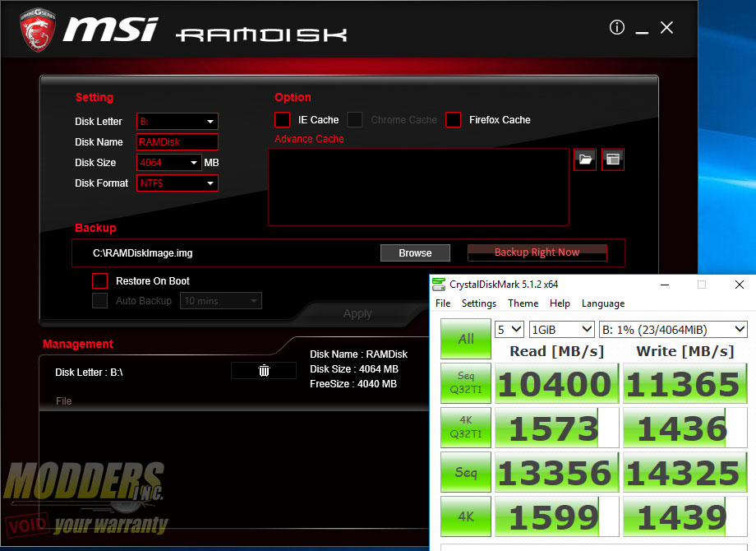Click the Seq Q32T1 read result 10400
This screenshot has height=551, width=756.
[556, 383]
